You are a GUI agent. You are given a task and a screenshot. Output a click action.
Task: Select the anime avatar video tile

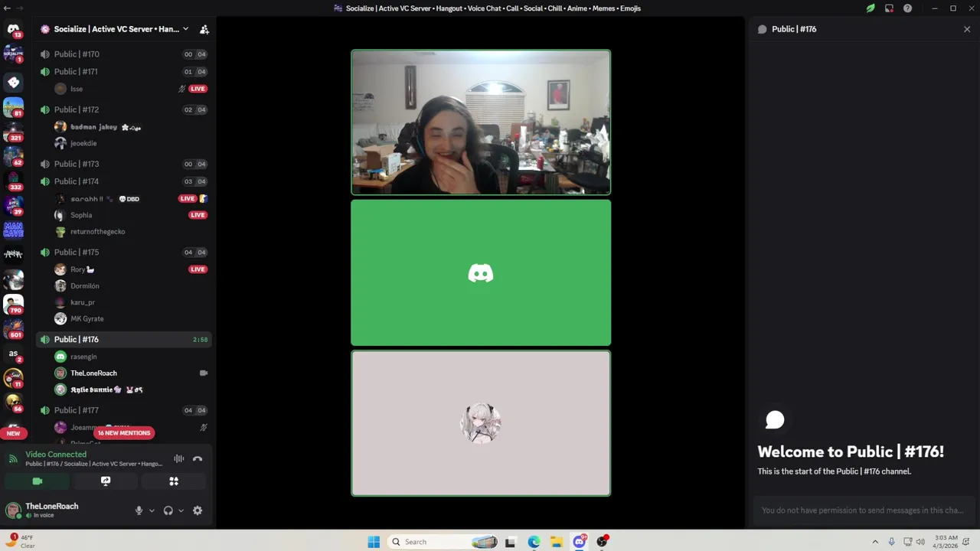point(481,423)
